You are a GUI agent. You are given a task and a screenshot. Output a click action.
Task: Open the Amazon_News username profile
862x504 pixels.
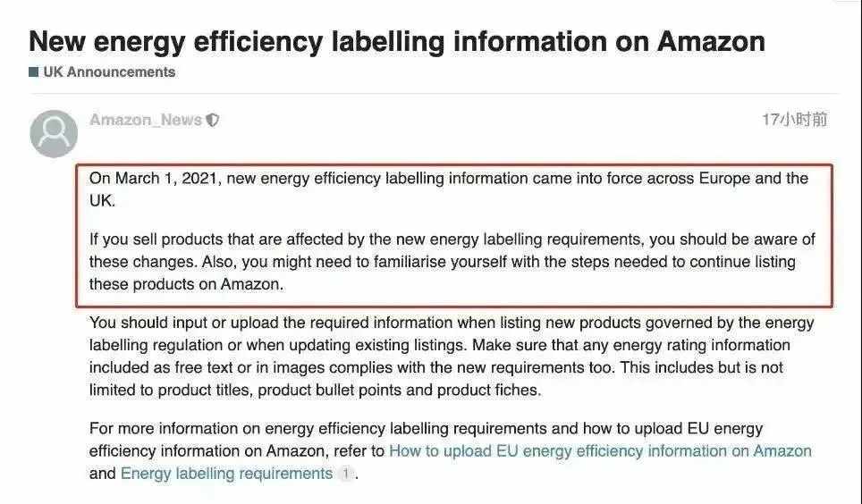coord(146,120)
